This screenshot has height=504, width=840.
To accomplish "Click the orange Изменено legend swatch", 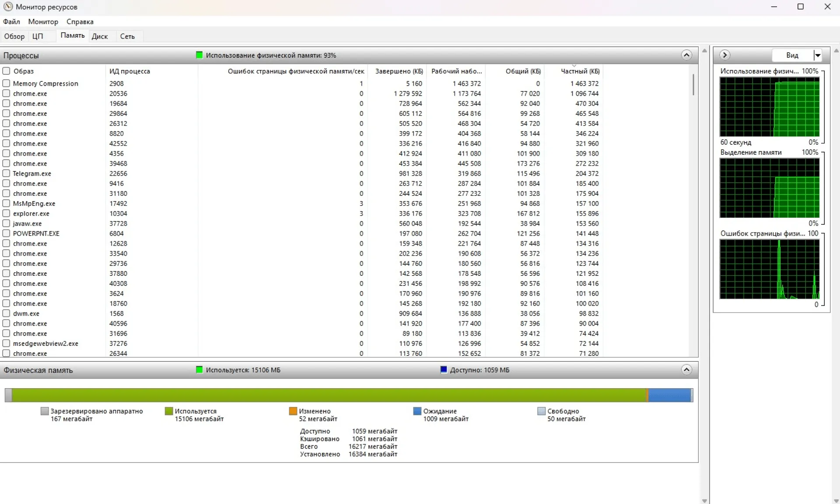I will click(x=293, y=411).
